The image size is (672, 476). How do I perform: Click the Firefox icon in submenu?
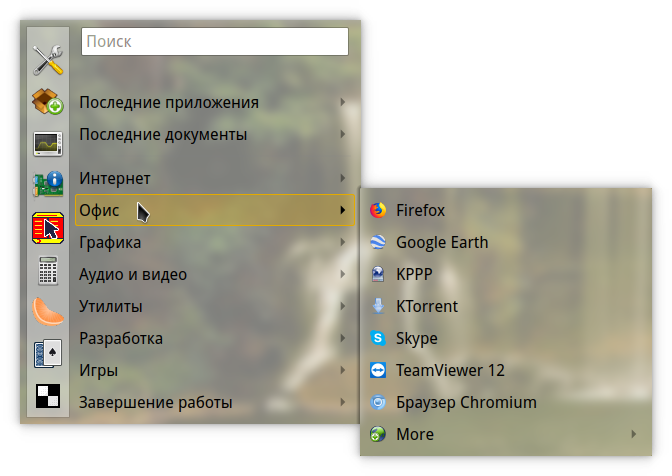point(378,210)
